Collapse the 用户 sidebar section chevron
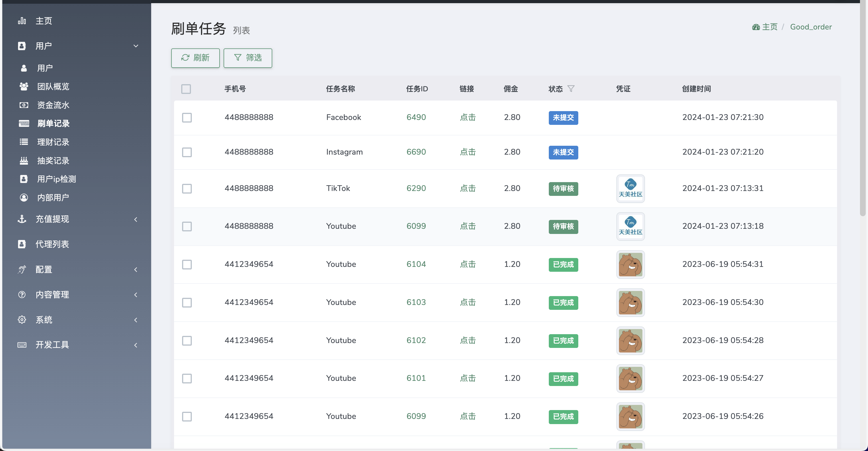The height and width of the screenshot is (451, 868). tap(136, 46)
